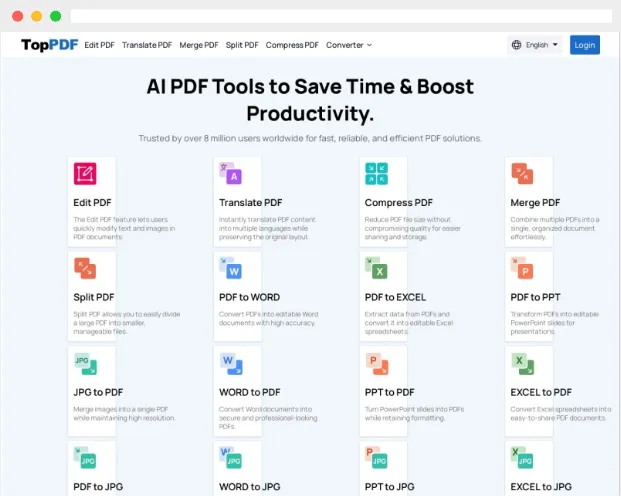Open the Compress PDF card title

[398, 202]
